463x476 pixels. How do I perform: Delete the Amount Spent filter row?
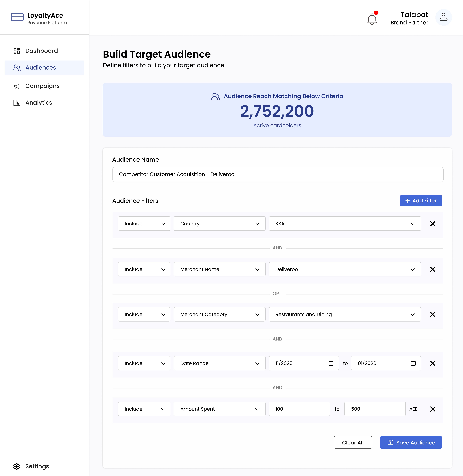433,409
